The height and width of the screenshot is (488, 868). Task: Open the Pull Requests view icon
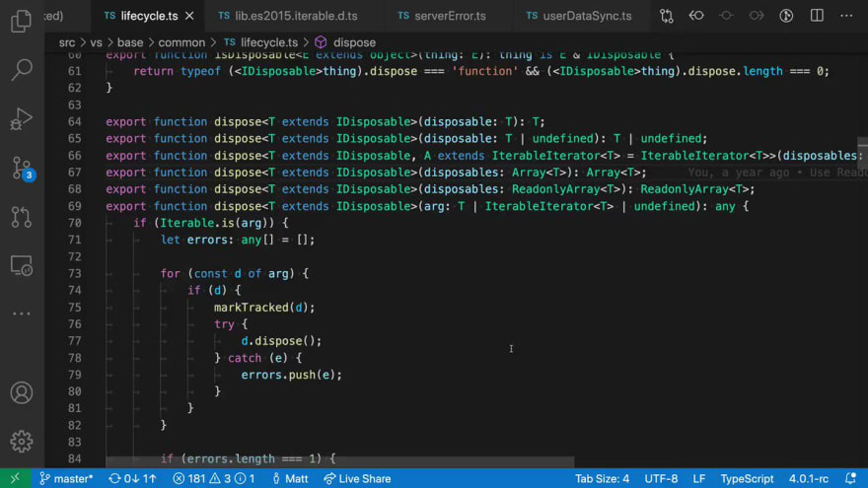point(21,217)
